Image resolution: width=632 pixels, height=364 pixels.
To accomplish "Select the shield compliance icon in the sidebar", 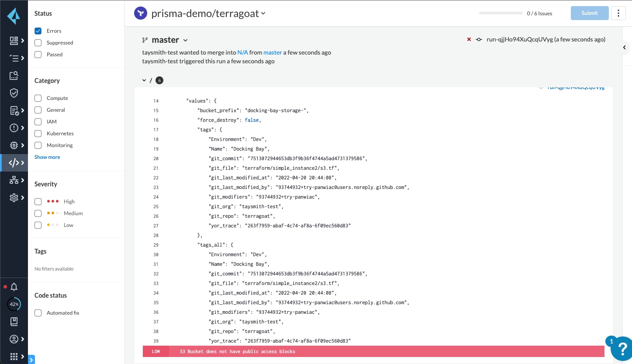I will click(14, 93).
